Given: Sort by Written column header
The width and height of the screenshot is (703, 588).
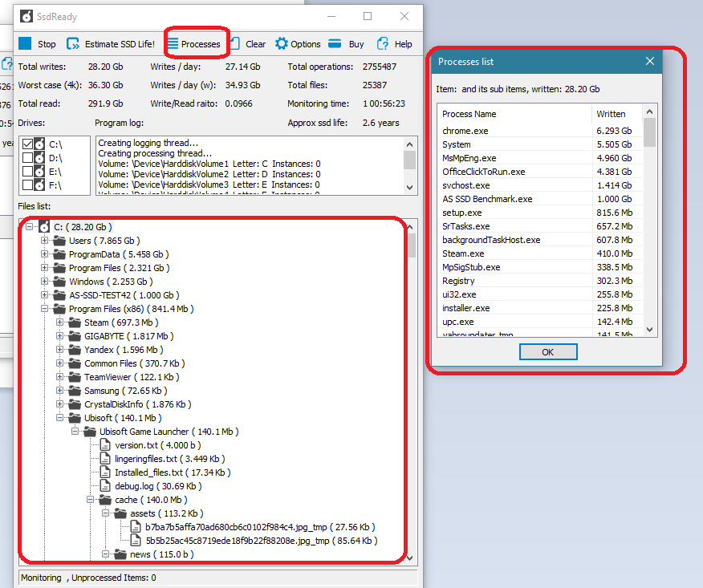Looking at the screenshot, I should point(617,114).
